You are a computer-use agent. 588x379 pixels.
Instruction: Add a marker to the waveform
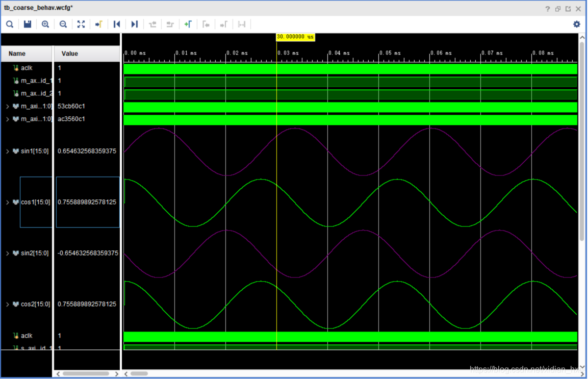click(x=188, y=24)
